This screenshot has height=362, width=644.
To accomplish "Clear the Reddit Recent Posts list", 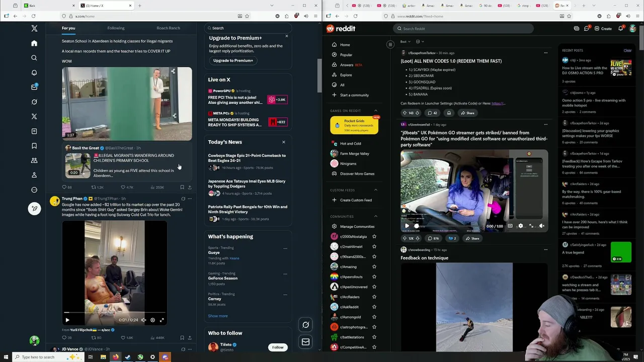I will pos(627,50).
